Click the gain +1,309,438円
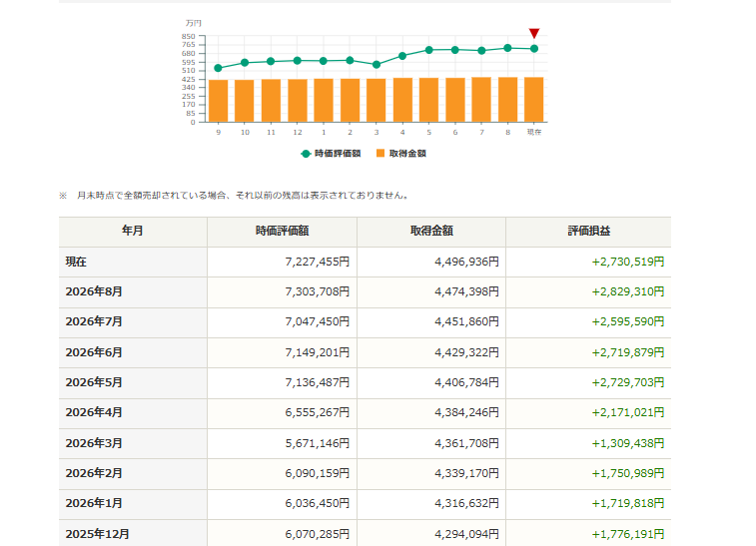Image resolution: width=756 pixels, height=546 pixels. pyautogui.click(x=628, y=443)
